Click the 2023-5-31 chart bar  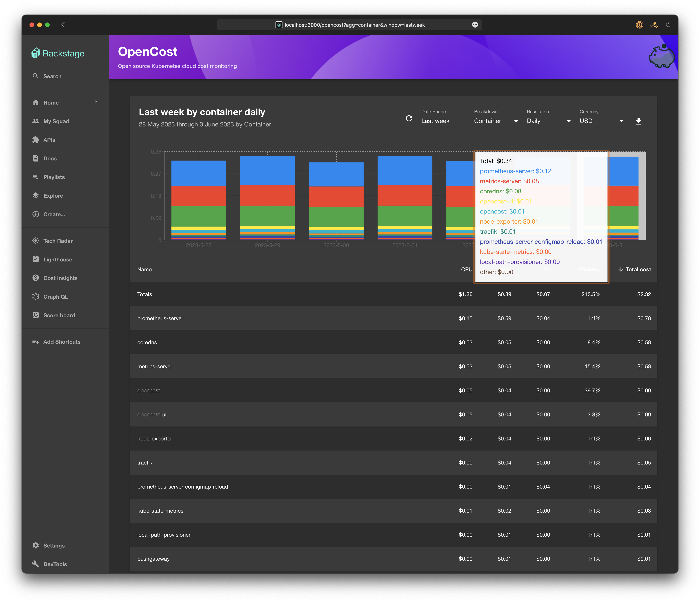coord(405,197)
